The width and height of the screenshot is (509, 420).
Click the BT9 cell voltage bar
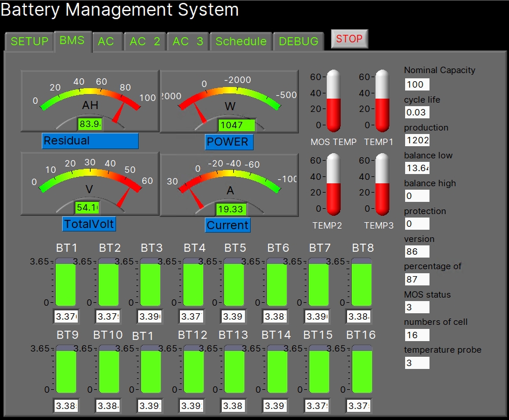click(x=66, y=369)
